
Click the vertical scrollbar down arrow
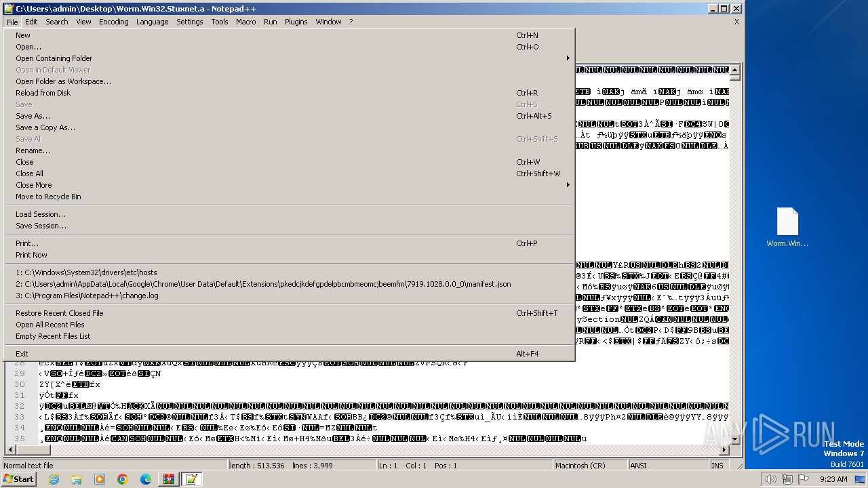[736, 439]
